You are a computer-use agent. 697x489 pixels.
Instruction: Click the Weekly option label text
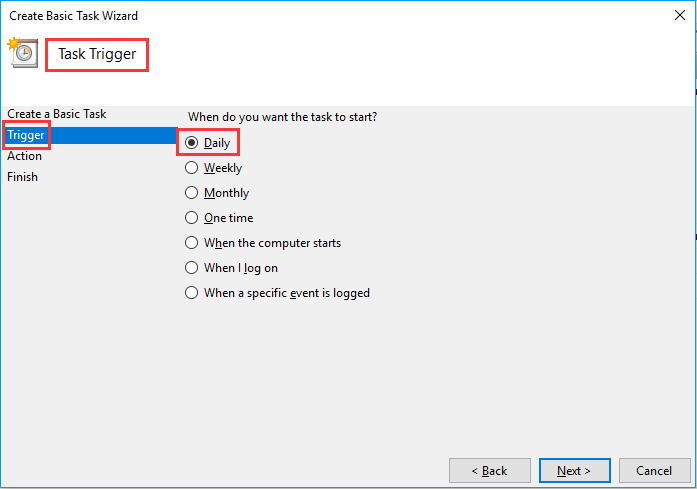click(x=223, y=168)
